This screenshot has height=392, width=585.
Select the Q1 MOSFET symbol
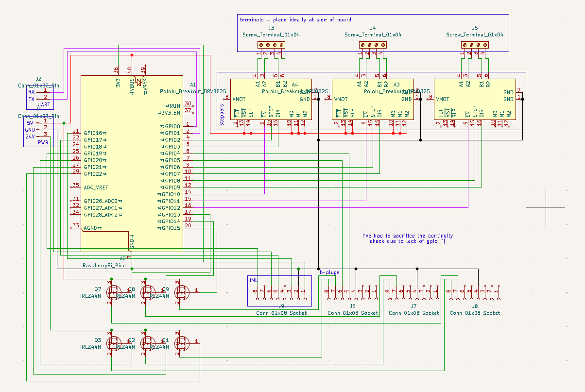click(182, 344)
